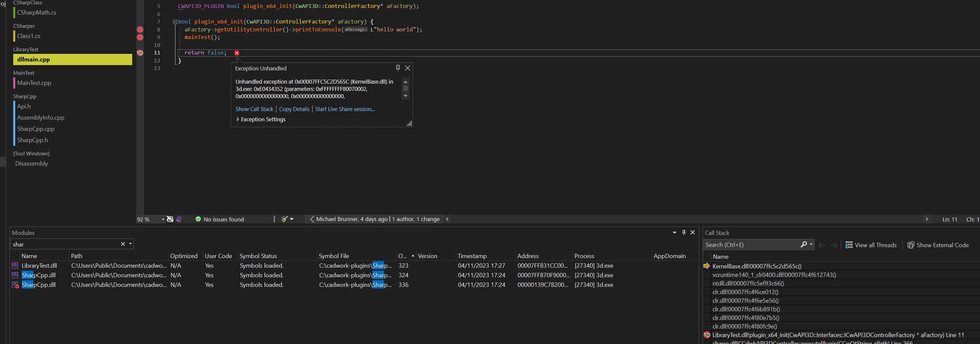Open the 92 % zoom dropdown
This screenshot has width=980, height=344.
[163, 219]
